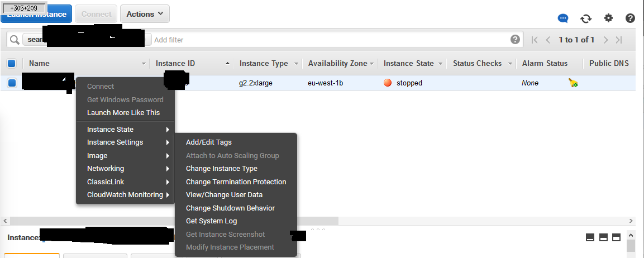This screenshot has width=644, height=258.
Task: Go to the last page of results
Action: pyautogui.click(x=619, y=40)
